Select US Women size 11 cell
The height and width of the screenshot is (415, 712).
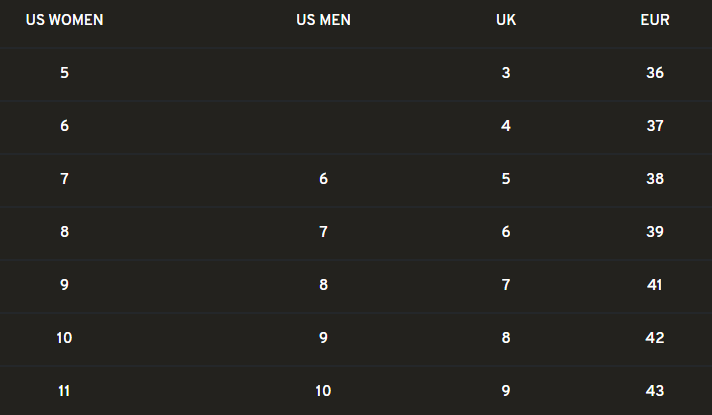click(64, 391)
